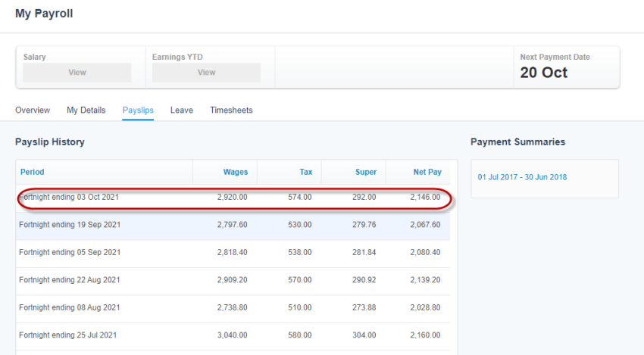Sort by the Tax column header

coord(305,172)
